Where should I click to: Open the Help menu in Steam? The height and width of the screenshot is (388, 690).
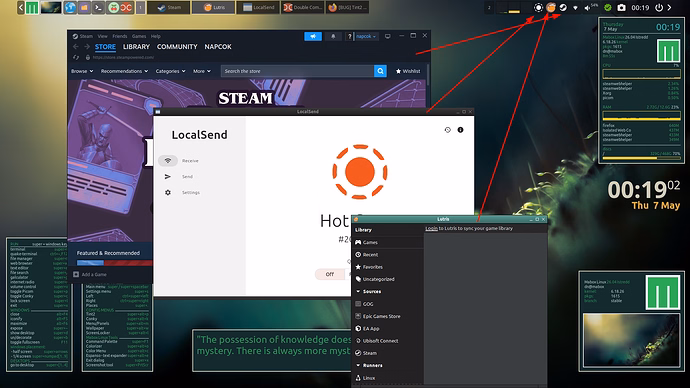tap(156, 37)
